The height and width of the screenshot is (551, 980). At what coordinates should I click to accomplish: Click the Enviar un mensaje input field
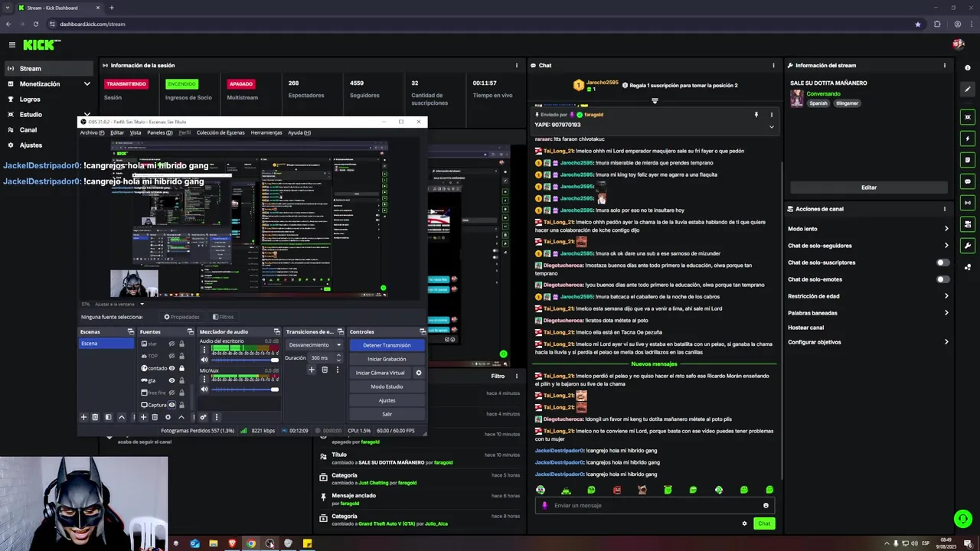(655, 505)
